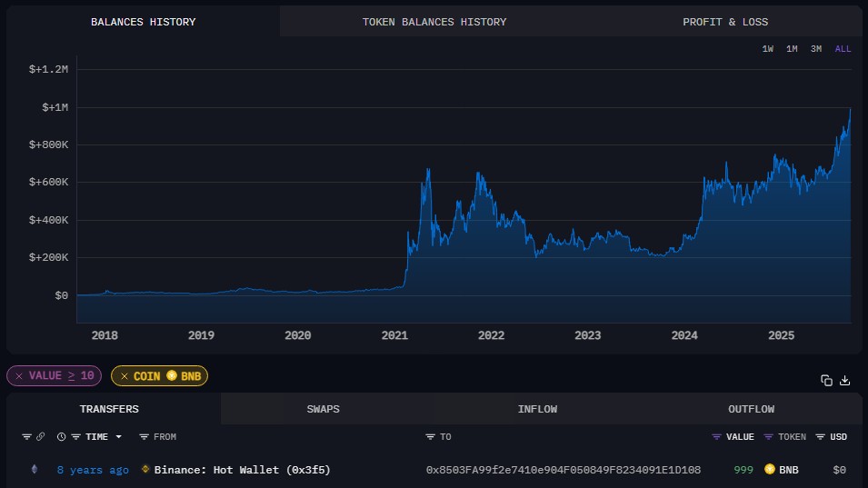The height and width of the screenshot is (488, 868).
Task: Click the USD column header label
Action: pyautogui.click(x=839, y=436)
